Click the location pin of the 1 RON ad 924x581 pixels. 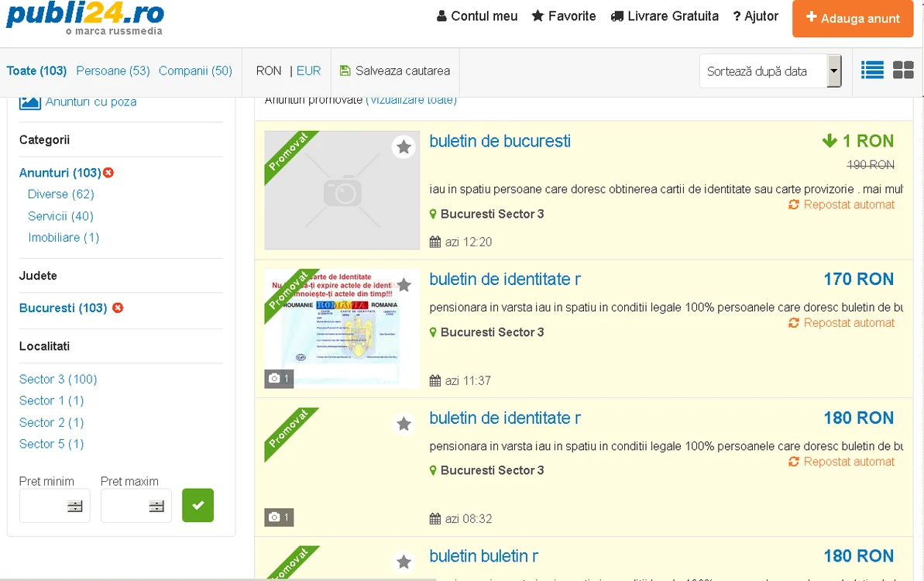coord(433,214)
